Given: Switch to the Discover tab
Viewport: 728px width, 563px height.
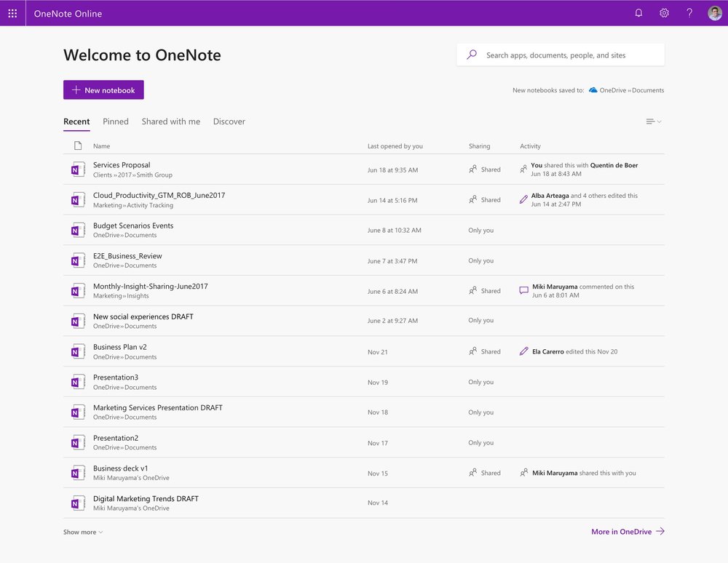Looking at the screenshot, I should [x=229, y=121].
